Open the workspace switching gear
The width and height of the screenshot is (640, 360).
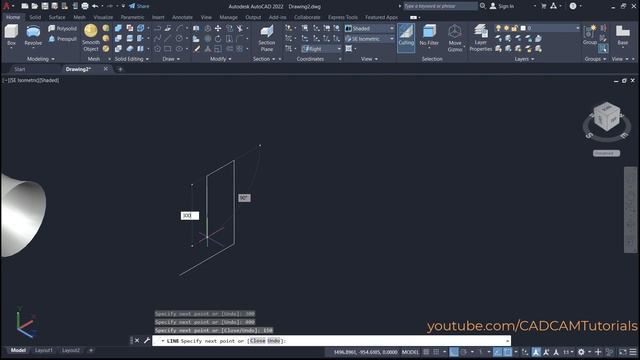(581, 352)
